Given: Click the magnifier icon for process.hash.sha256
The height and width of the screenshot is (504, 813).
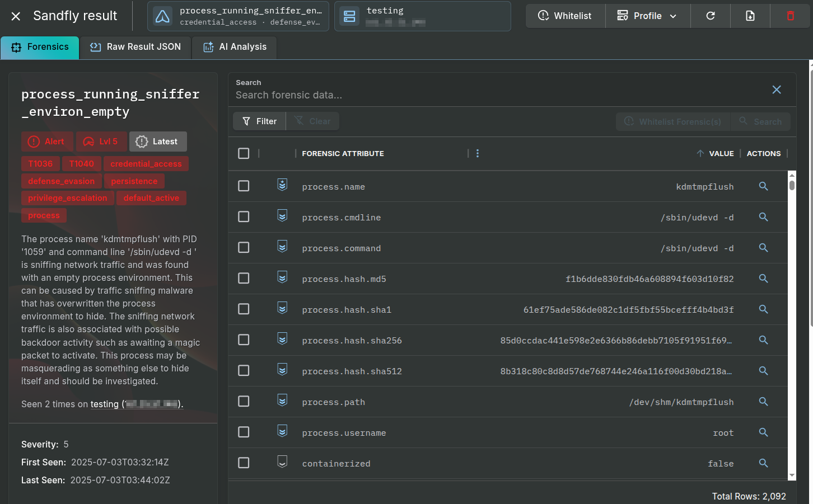Looking at the screenshot, I should pos(763,340).
